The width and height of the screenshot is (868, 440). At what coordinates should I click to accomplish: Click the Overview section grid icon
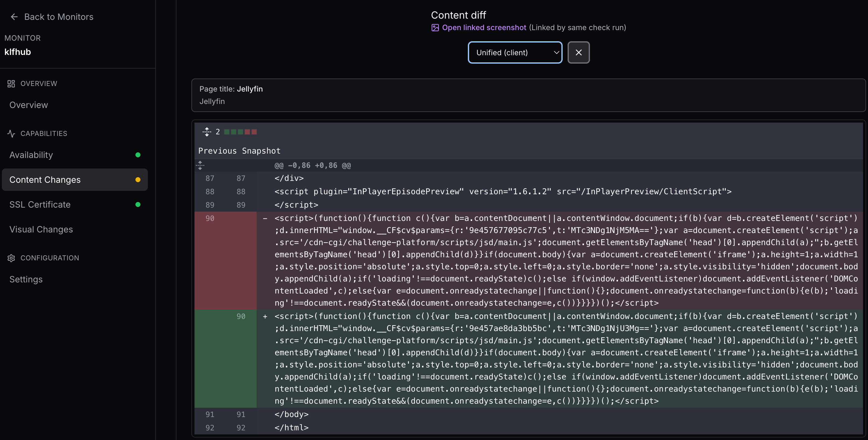point(11,83)
